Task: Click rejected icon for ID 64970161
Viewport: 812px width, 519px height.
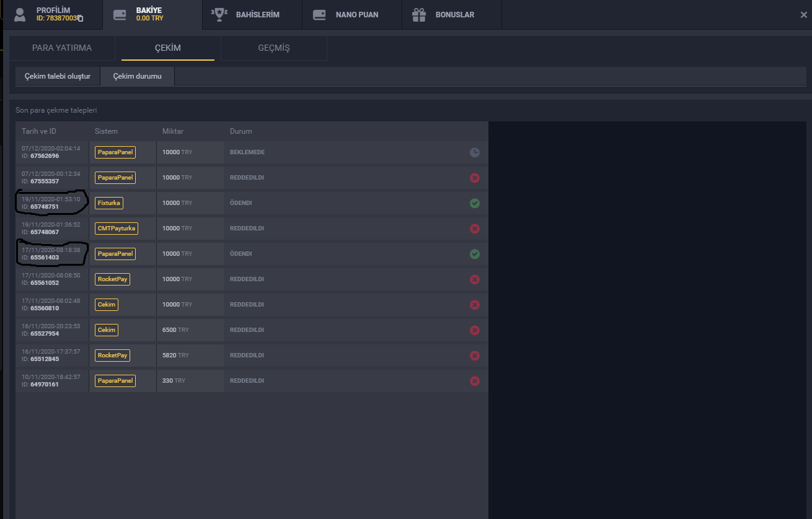Action: pos(475,381)
